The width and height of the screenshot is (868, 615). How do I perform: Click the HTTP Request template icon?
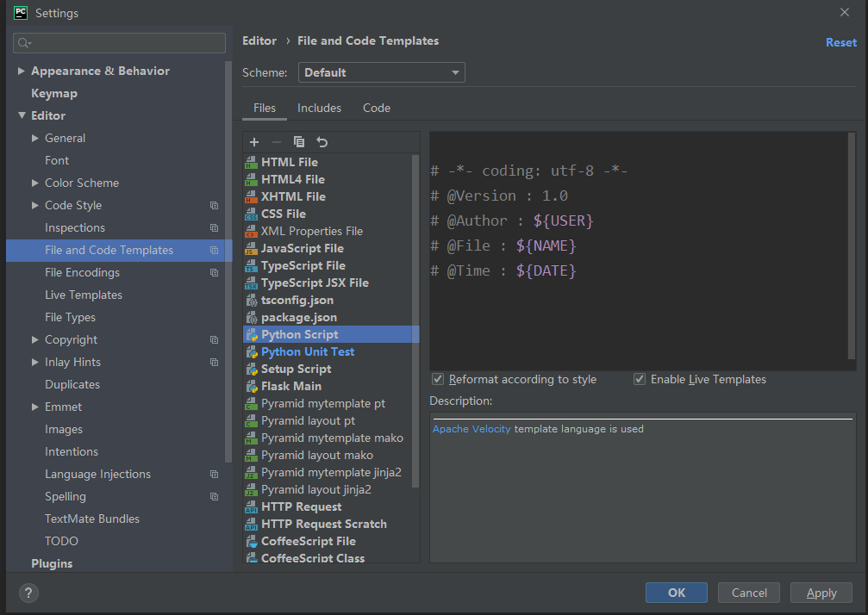(252, 506)
